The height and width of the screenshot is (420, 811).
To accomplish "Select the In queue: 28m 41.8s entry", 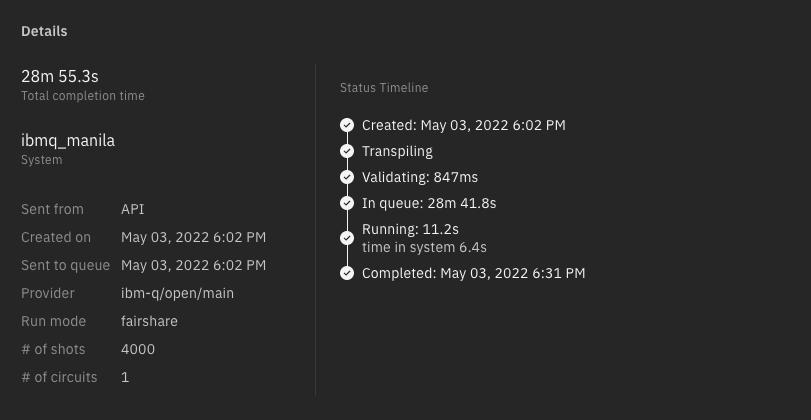I will 429,203.
